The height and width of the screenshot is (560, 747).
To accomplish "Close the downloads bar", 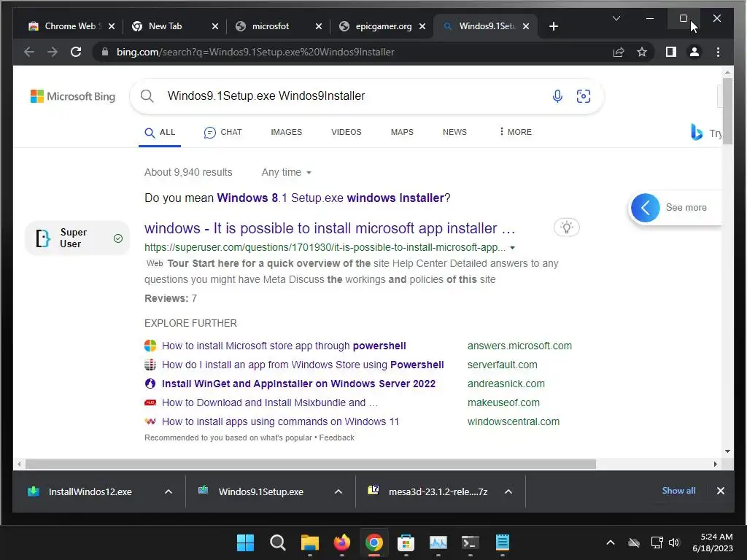I will (720, 491).
